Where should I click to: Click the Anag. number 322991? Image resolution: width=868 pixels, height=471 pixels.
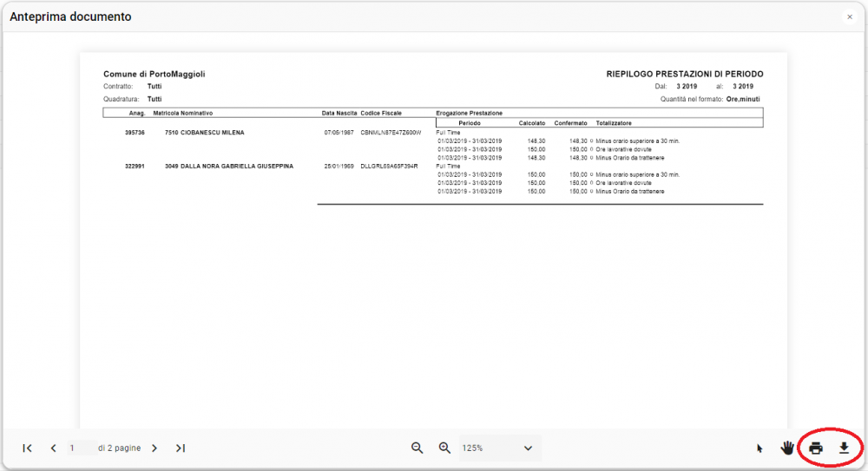tap(135, 166)
